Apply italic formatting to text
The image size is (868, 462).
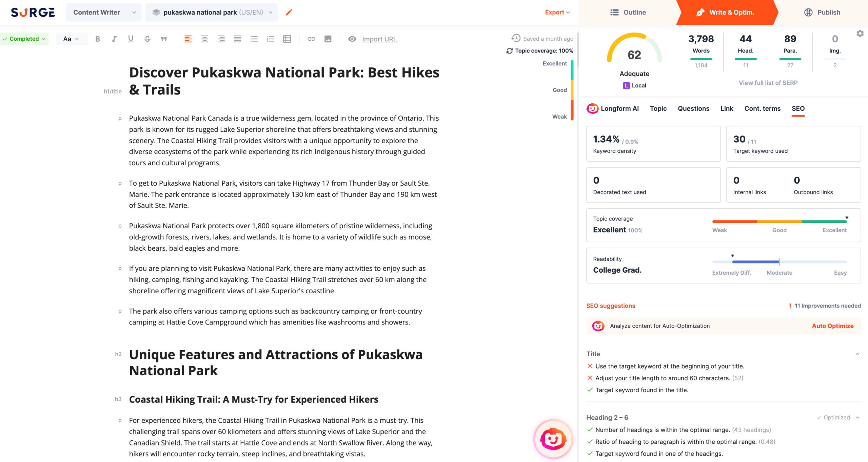tap(114, 39)
